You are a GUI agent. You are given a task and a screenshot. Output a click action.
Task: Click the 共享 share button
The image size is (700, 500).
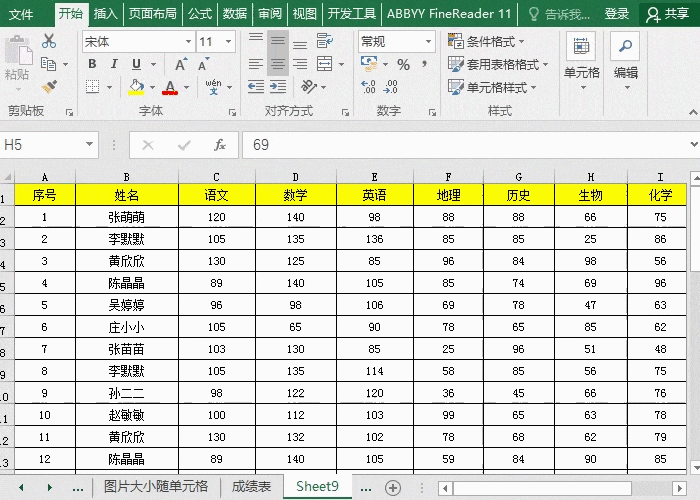[x=669, y=14]
